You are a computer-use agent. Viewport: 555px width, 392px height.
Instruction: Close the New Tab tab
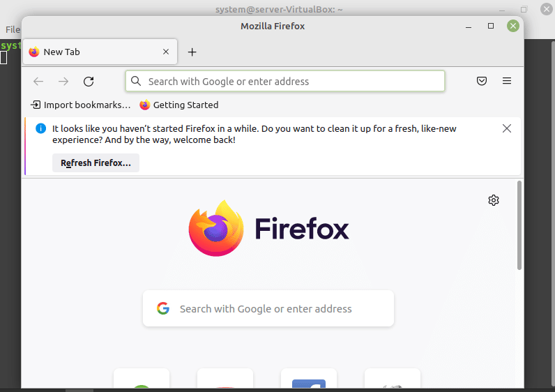(166, 52)
